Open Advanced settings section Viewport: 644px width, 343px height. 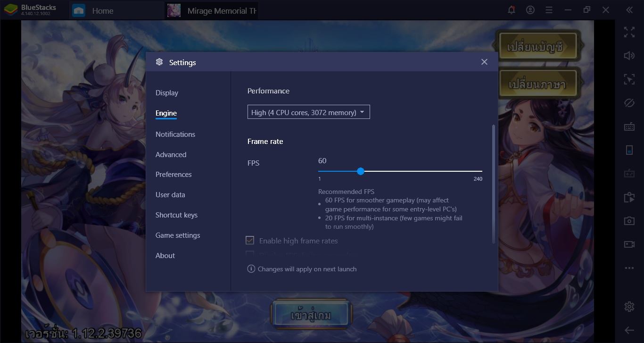[x=171, y=155]
